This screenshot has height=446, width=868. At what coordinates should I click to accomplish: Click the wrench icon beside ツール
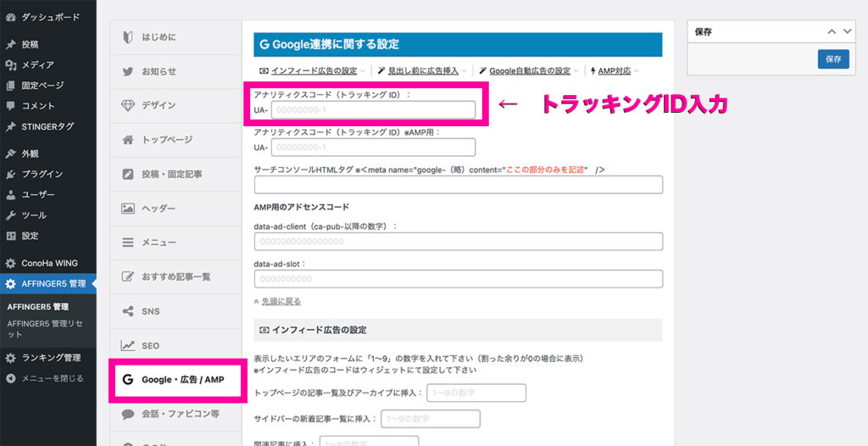pos(10,215)
